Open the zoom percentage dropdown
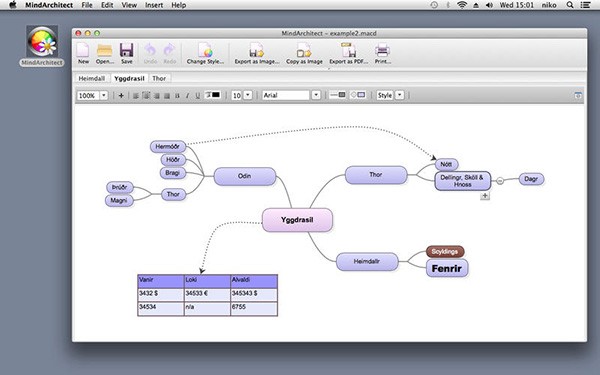Screen dimensions: 600x375 click(104, 95)
